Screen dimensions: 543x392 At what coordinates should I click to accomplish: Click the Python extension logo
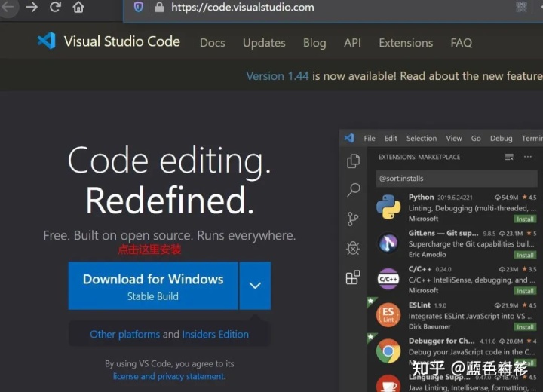click(x=388, y=207)
